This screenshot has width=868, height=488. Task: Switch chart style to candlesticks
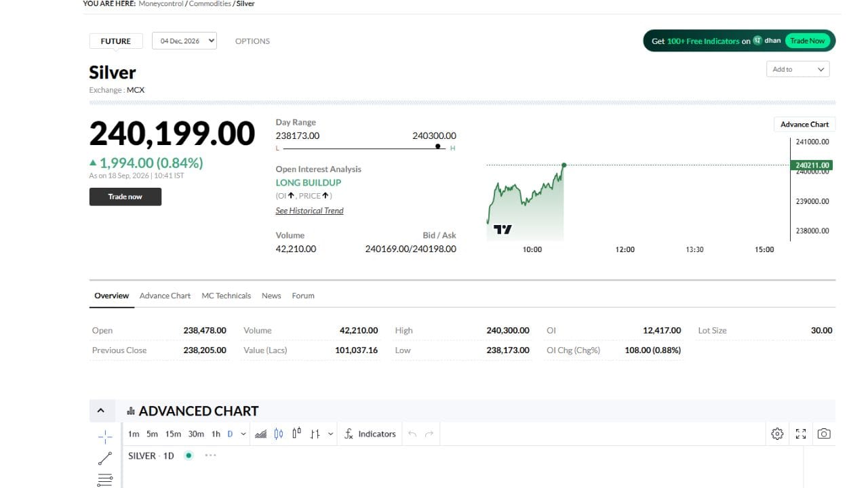tap(279, 434)
